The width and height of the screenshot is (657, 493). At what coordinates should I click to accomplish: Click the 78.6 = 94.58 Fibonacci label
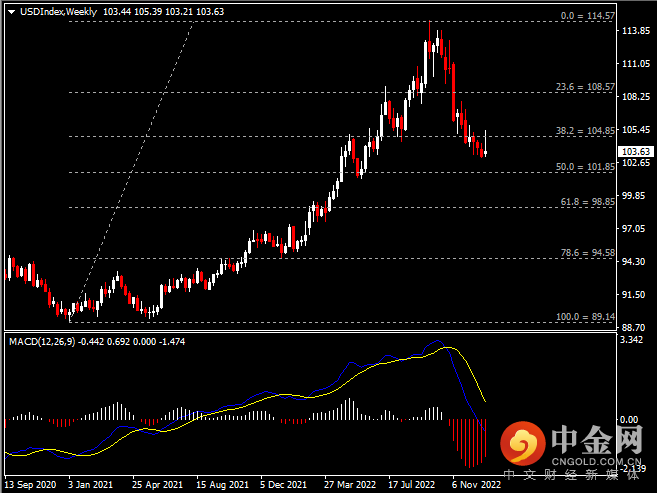point(586,253)
